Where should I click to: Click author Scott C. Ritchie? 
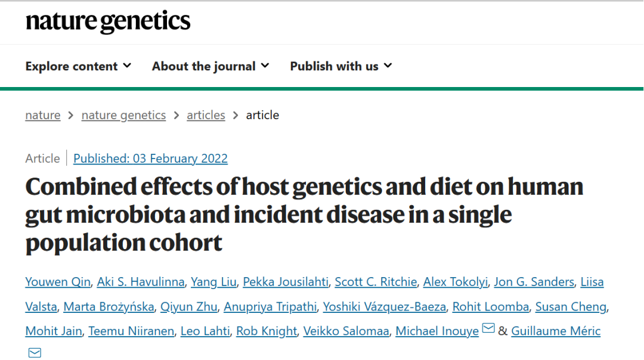[x=376, y=282]
